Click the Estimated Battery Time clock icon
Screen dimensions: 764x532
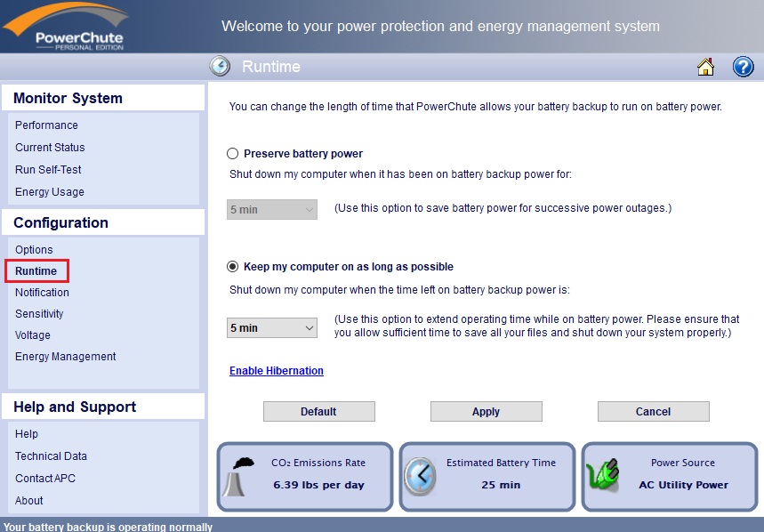(x=420, y=477)
